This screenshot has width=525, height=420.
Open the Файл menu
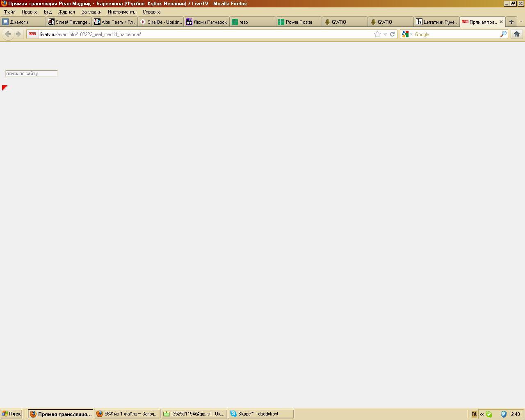(9, 12)
